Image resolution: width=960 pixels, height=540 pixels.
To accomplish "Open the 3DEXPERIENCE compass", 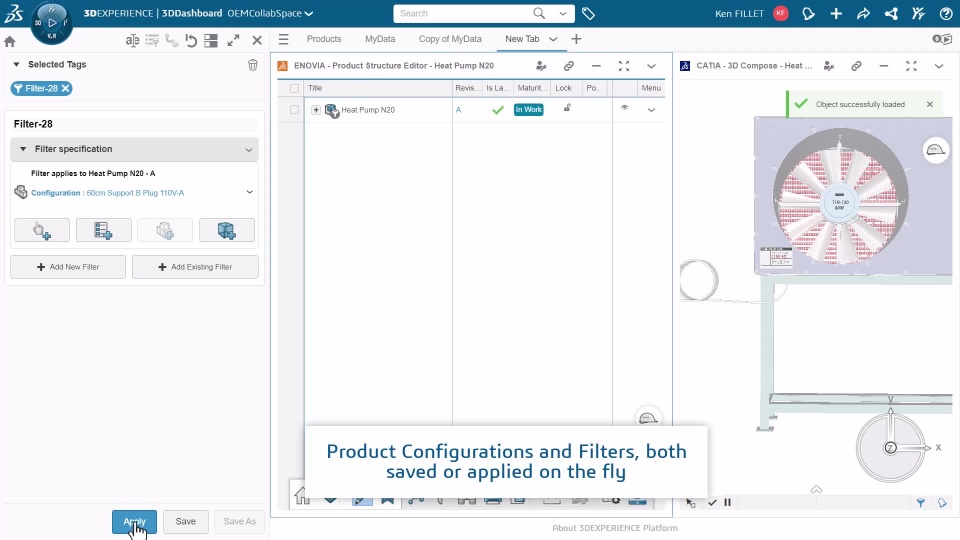I will (51, 23).
